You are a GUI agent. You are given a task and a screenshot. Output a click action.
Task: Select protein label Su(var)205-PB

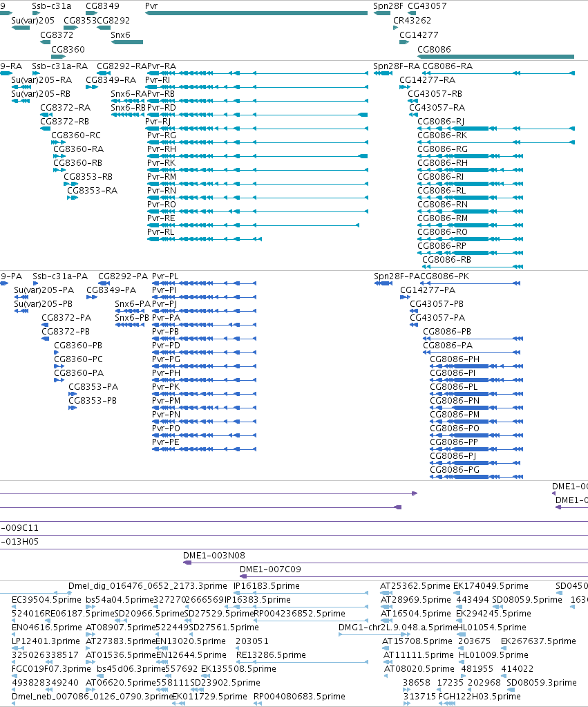click(x=44, y=303)
